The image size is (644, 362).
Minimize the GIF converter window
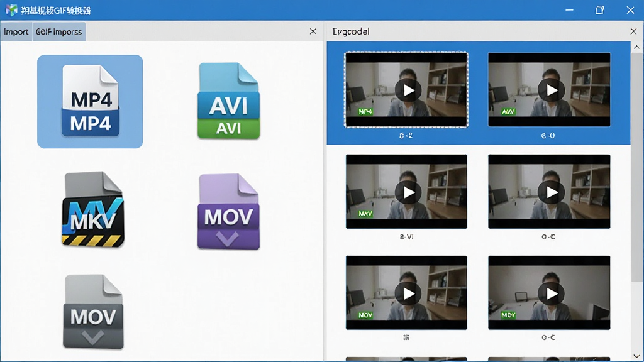569,10
